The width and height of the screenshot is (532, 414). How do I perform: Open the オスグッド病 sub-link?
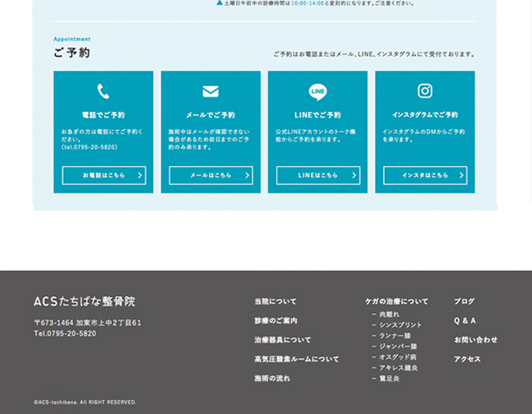398,357
